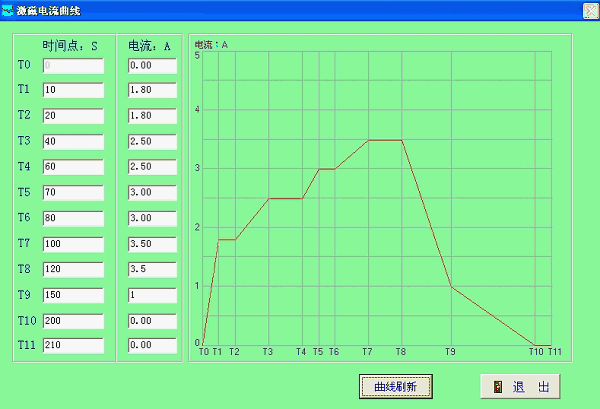This screenshot has height=409, width=600.
Task: Click the T5 time field showing 70
Action: [x=73, y=192]
